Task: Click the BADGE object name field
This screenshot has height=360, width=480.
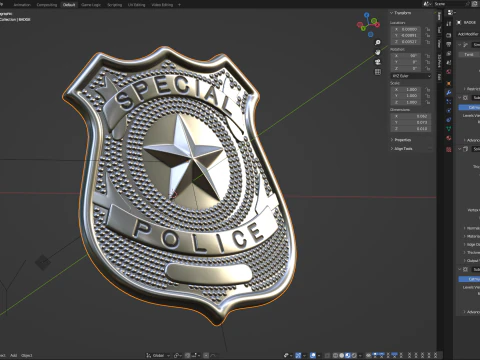Action: pyautogui.click(x=471, y=22)
